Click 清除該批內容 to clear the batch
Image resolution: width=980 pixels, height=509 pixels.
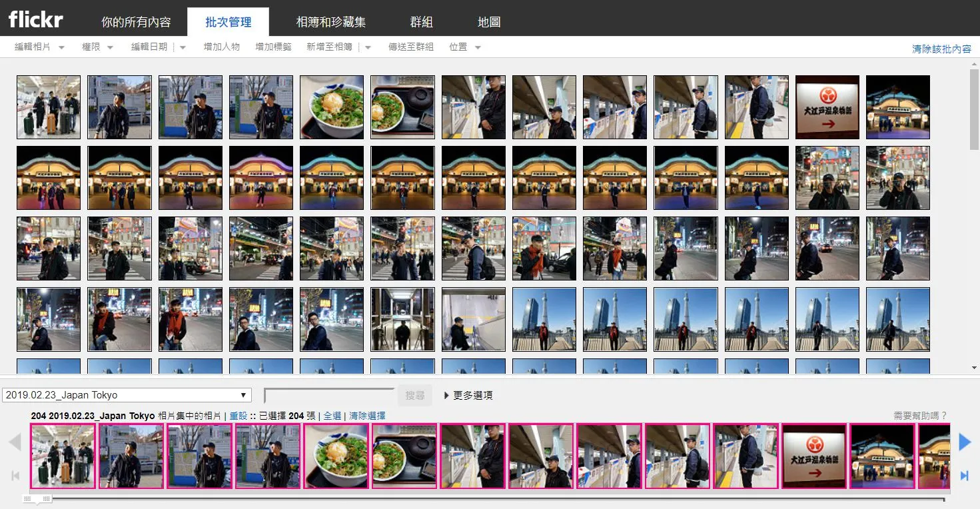(941, 49)
